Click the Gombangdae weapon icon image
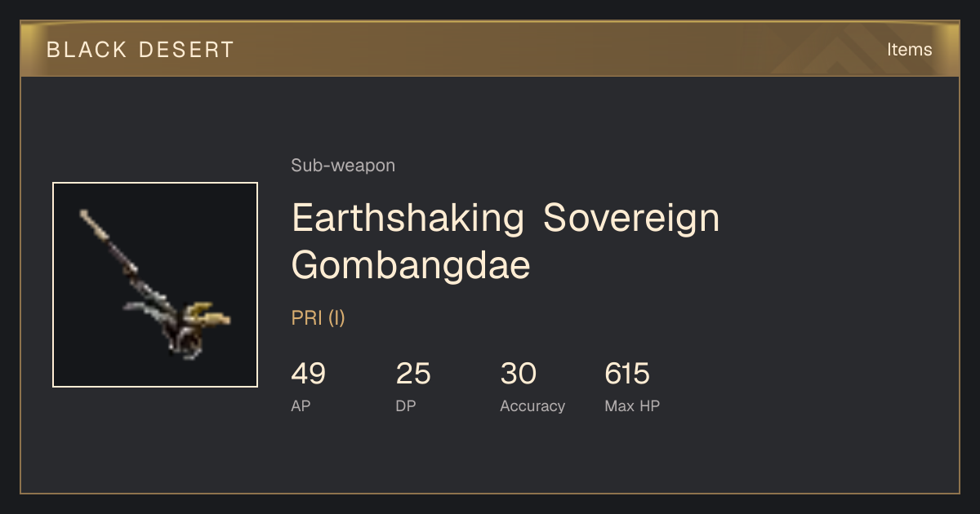The image size is (980, 514). point(155,285)
